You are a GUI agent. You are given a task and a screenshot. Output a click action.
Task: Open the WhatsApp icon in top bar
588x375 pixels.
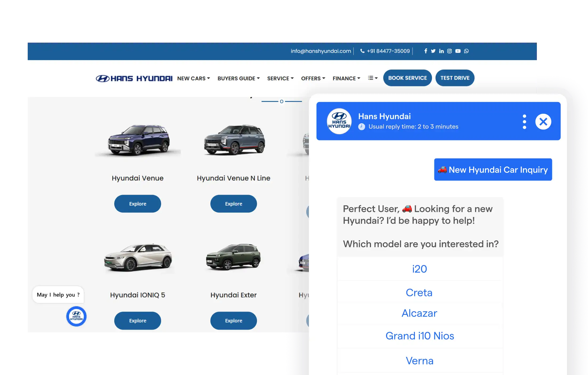466,51
